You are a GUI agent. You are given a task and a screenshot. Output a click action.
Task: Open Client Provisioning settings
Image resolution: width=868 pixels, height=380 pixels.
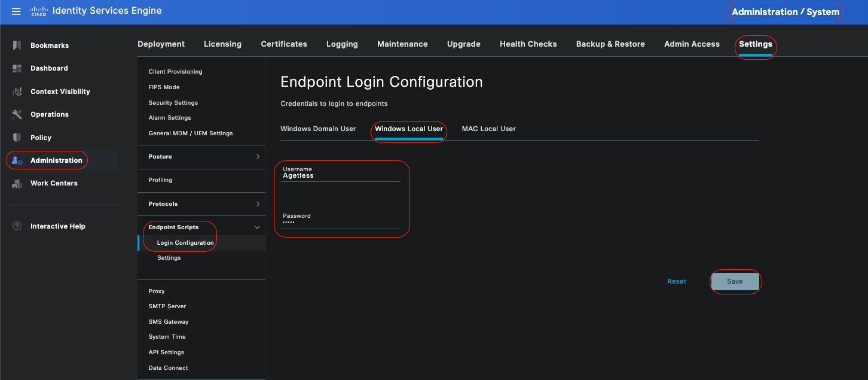click(x=175, y=72)
